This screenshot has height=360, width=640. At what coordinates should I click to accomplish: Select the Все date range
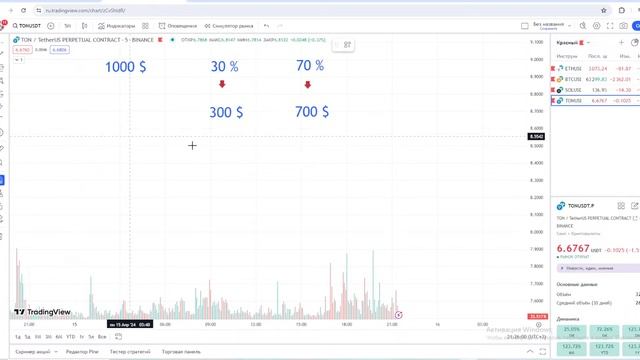[x=102, y=337]
